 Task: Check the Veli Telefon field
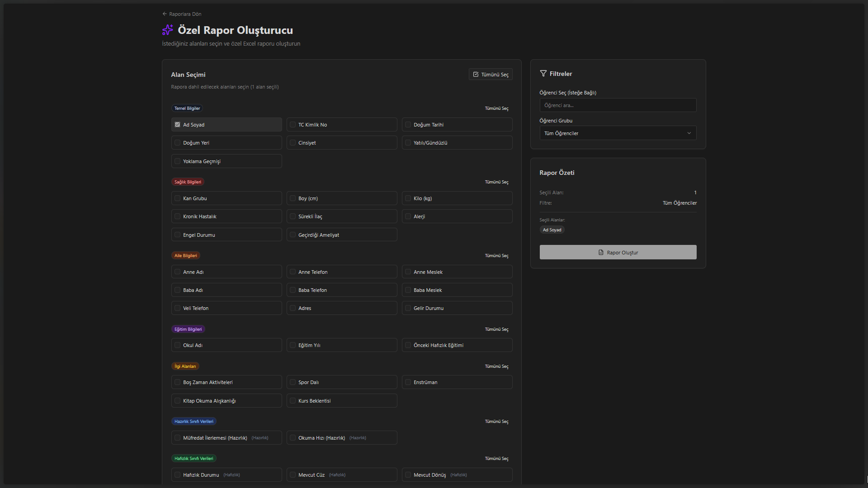pyautogui.click(x=178, y=308)
